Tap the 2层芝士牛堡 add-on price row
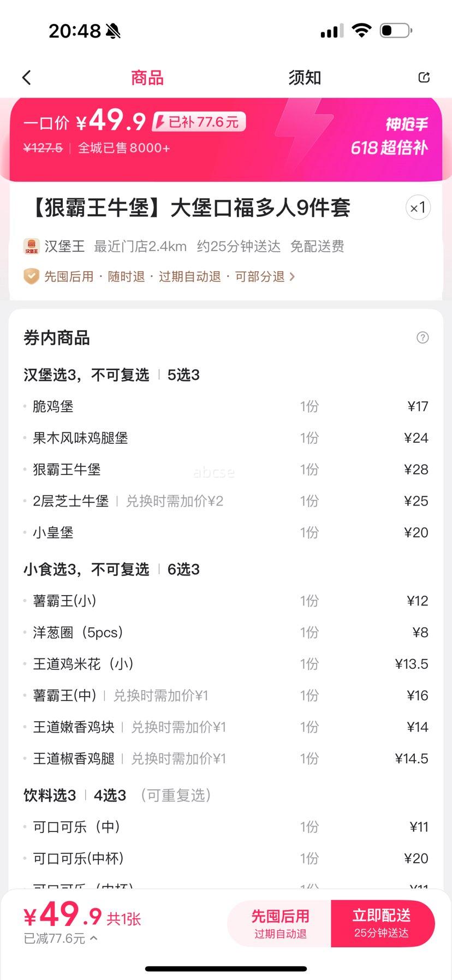This screenshot has height=980, width=452. point(226,501)
